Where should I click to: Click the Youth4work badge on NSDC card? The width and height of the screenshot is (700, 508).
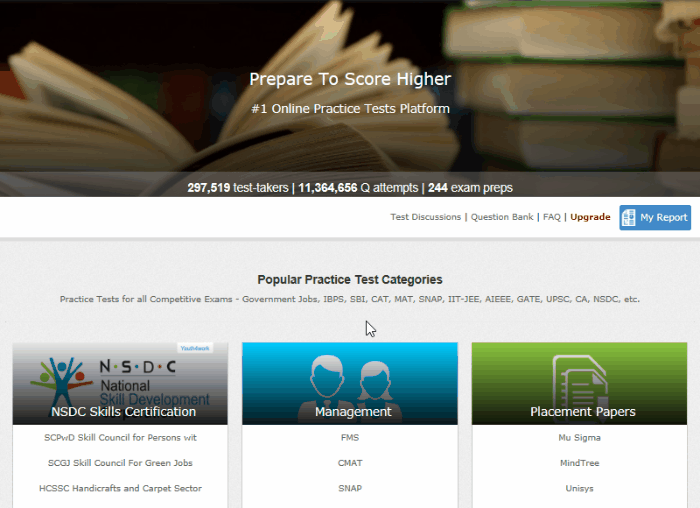point(195,348)
